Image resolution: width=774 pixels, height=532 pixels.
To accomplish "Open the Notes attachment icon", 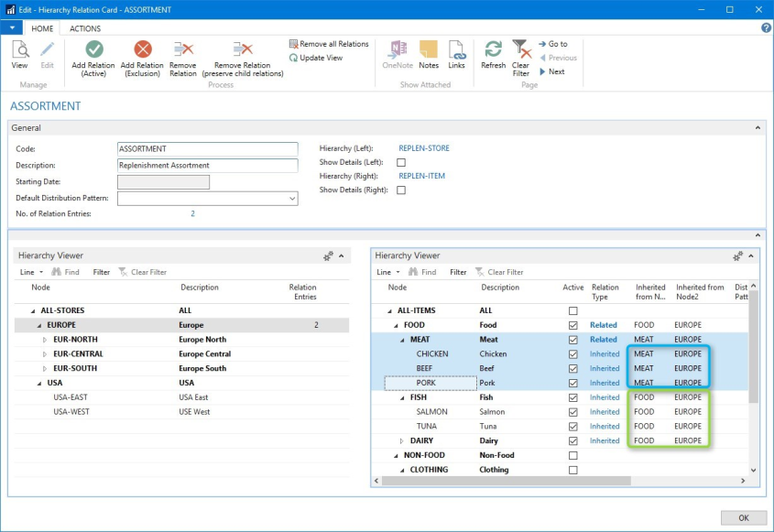I will [429, 50].
